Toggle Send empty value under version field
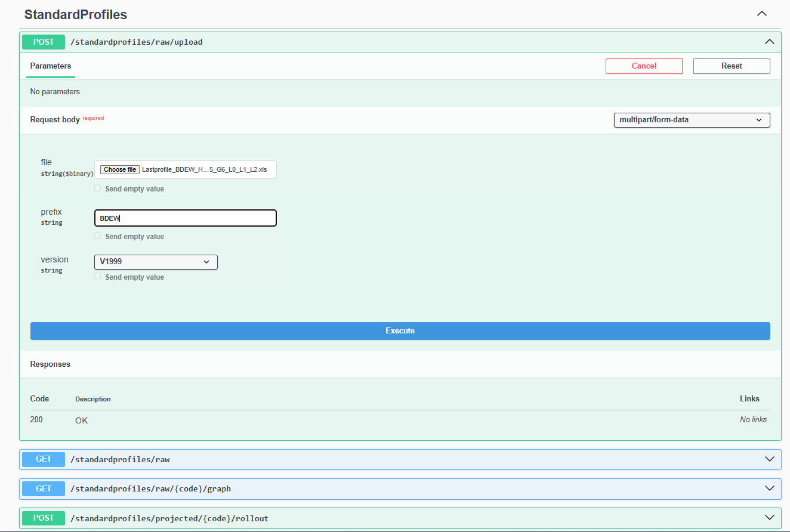The height and width of the screenshot is (532, 790). pos(98,277)
